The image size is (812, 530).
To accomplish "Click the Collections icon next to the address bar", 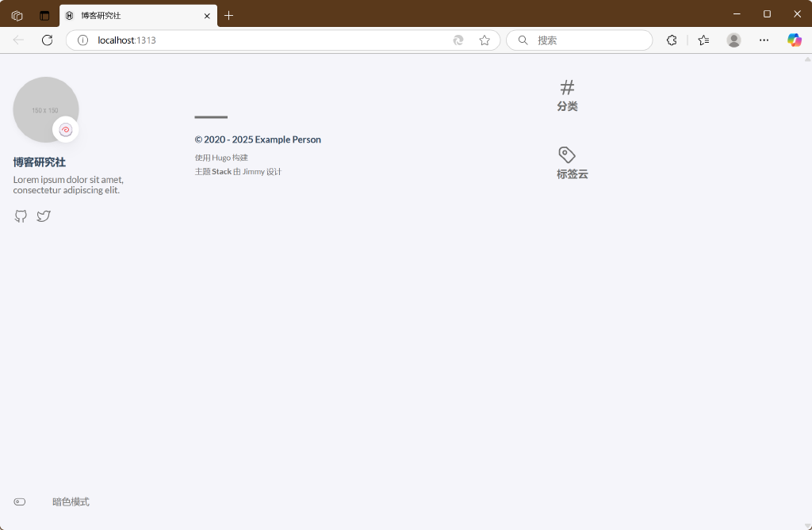I will click(703, 40).
